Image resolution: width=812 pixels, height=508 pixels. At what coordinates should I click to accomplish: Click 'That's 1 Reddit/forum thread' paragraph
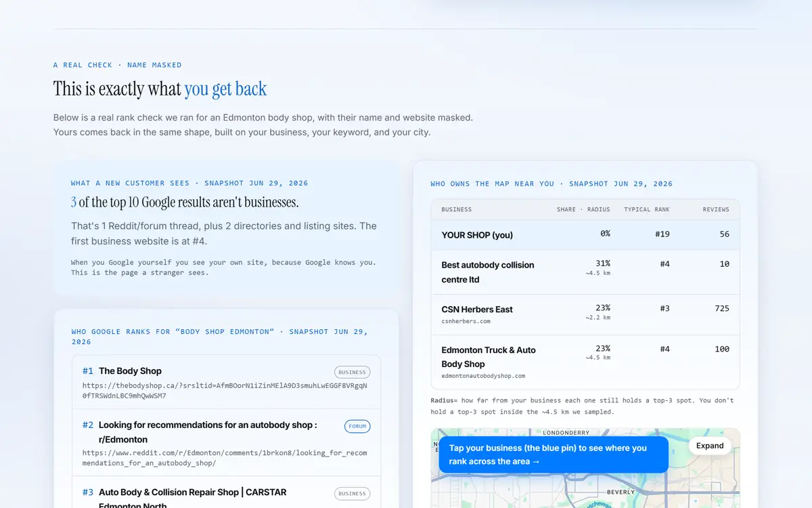(x=224, y=233)
